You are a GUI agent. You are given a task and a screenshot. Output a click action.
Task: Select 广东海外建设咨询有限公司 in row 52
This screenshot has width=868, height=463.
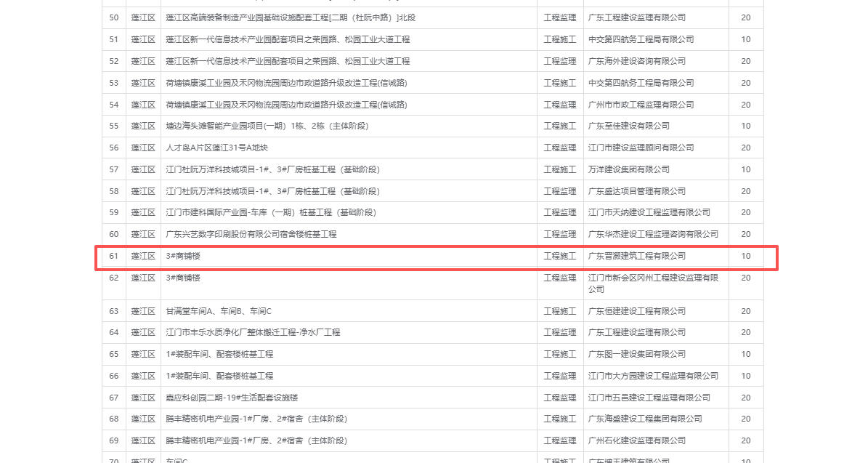636,61
